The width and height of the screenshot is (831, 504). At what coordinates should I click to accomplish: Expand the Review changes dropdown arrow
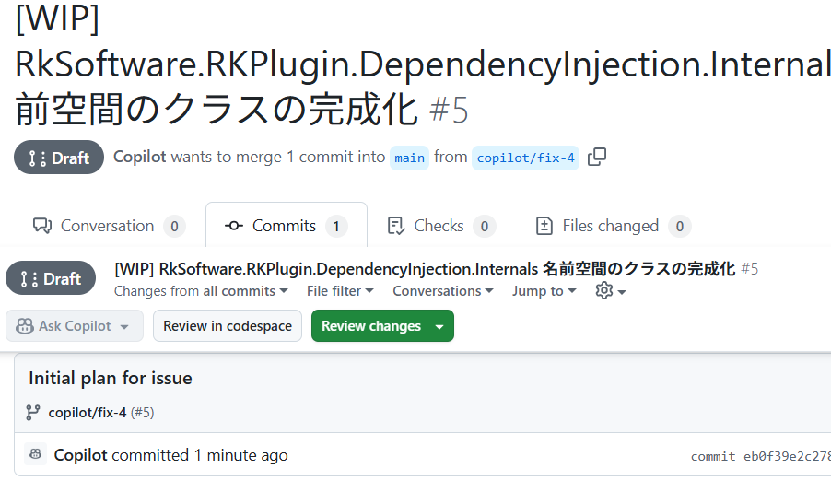(x=439, y=326)
